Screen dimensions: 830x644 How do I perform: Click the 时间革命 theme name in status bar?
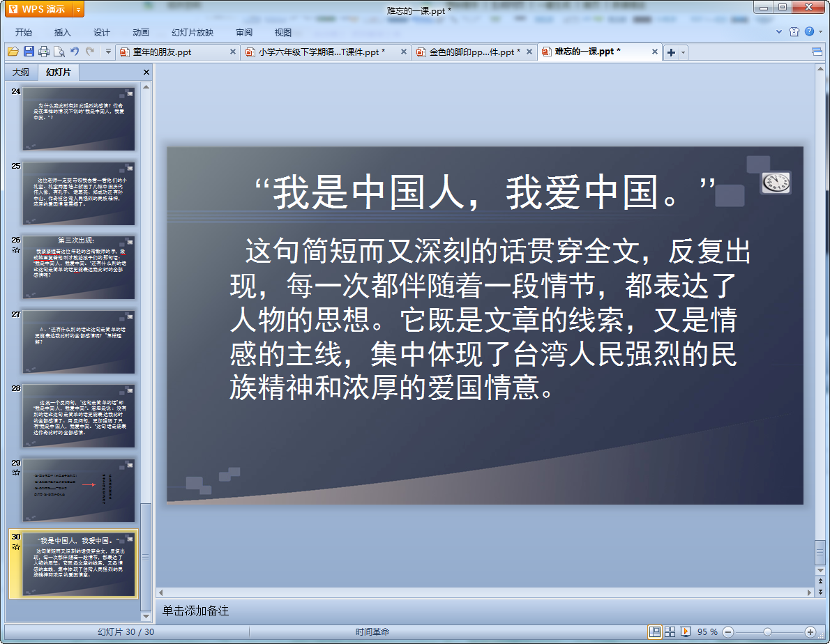pos(372,632)
